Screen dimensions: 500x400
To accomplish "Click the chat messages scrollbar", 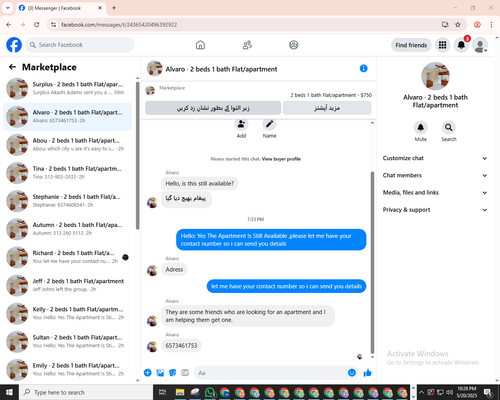I will tap(372, 263).
